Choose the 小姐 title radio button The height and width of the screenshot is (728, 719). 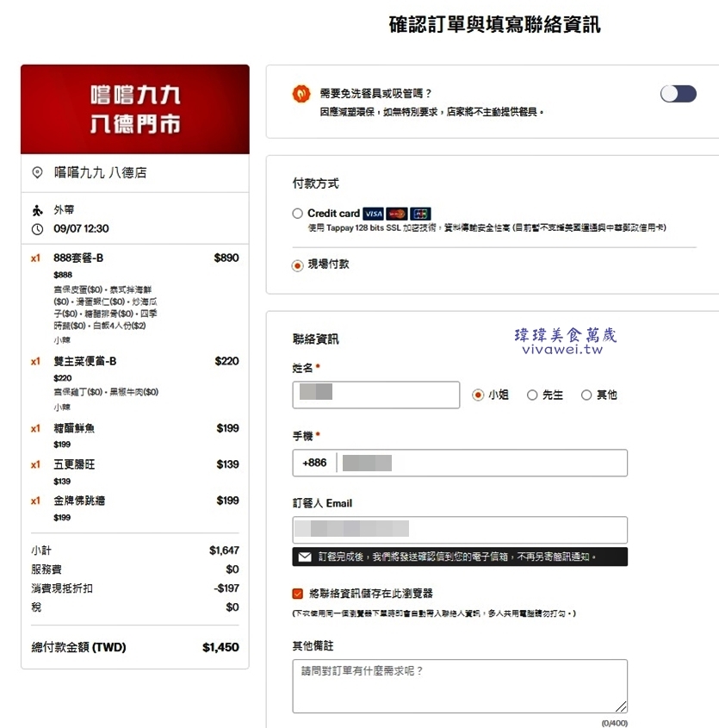click(479, 395)
